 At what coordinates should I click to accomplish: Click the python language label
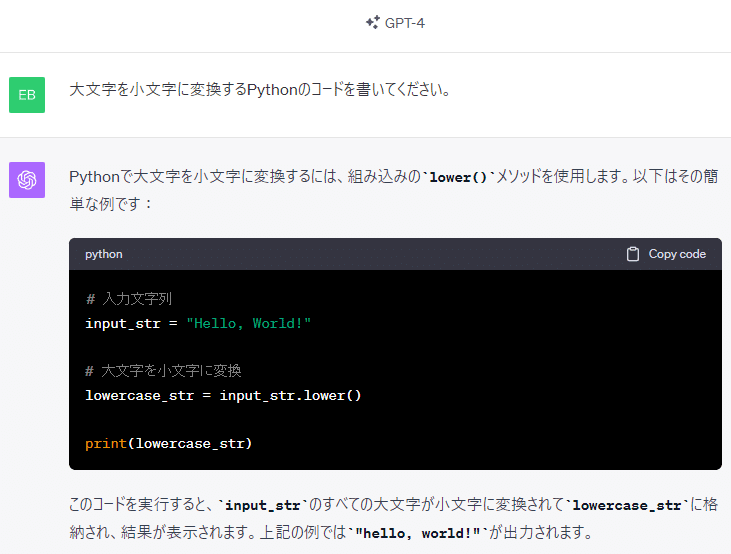(x=104, y=254)
